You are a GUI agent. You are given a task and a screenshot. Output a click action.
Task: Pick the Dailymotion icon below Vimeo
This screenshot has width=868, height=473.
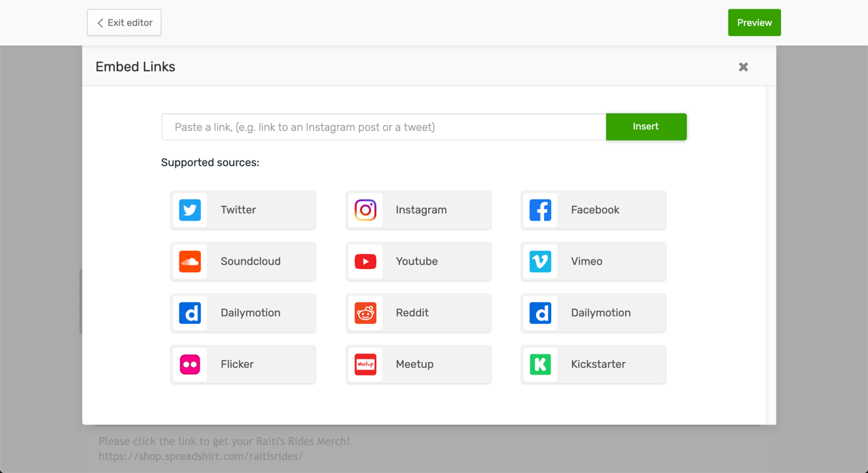click(x=540, y=312)
